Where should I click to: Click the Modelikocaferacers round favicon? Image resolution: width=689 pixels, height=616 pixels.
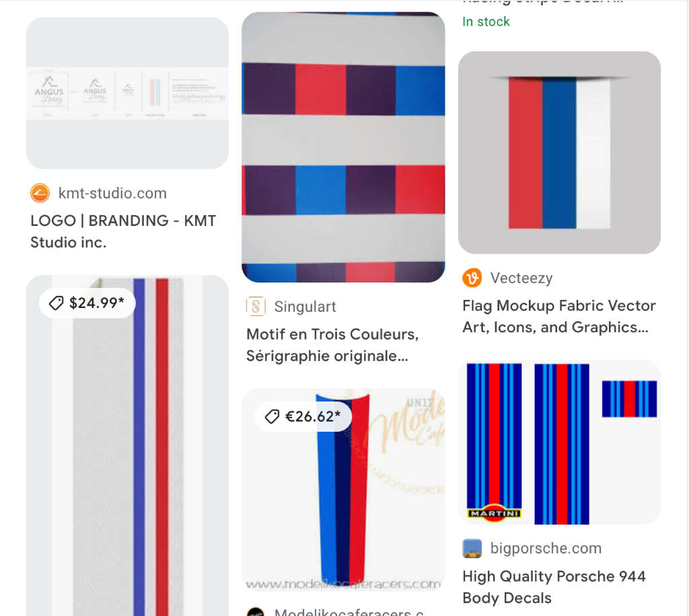pyautogui.click(x=256, y=611)
